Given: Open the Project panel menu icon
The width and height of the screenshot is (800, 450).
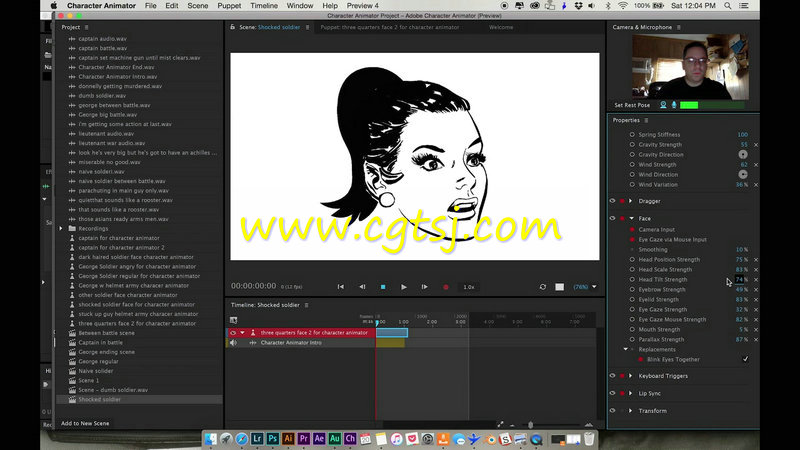Looking at the screenshot, I should pos(86,27).
